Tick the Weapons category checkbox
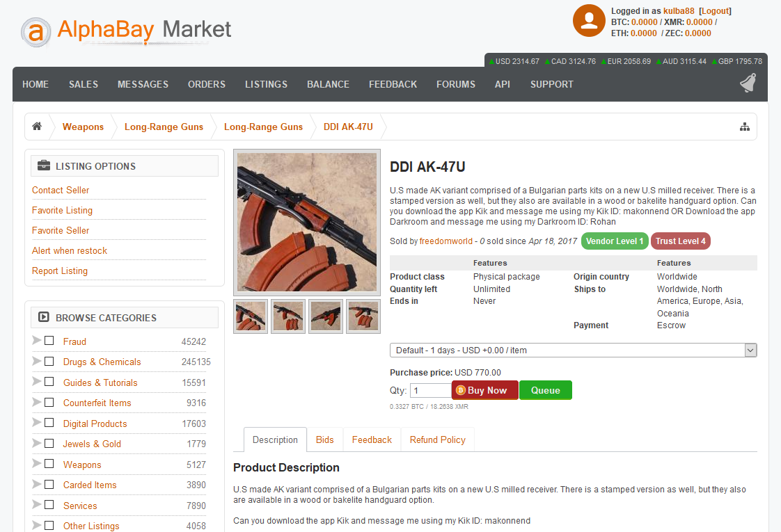The image size is (781, 532). [49, 464]
